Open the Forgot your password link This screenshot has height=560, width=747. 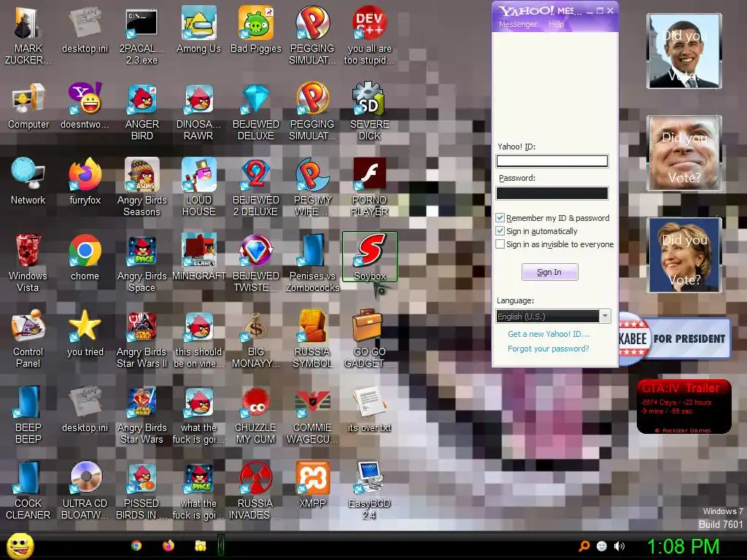tap(549, 349)
